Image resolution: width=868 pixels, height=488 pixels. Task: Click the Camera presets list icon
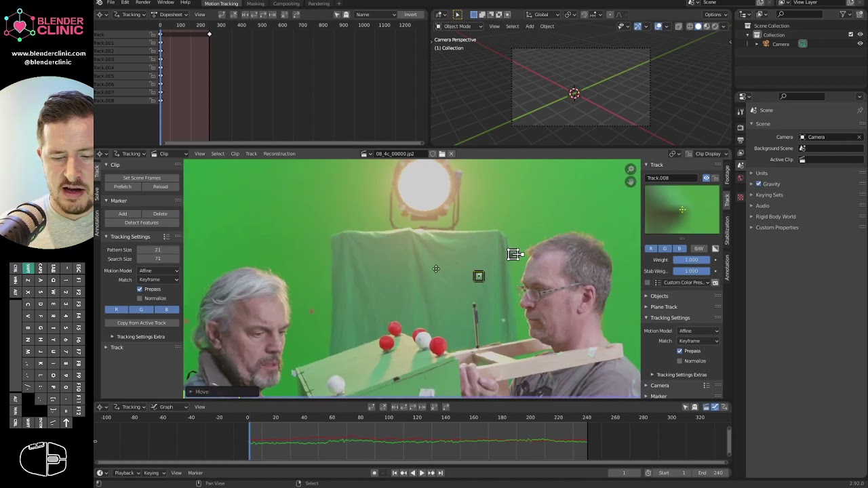[706, 386]
